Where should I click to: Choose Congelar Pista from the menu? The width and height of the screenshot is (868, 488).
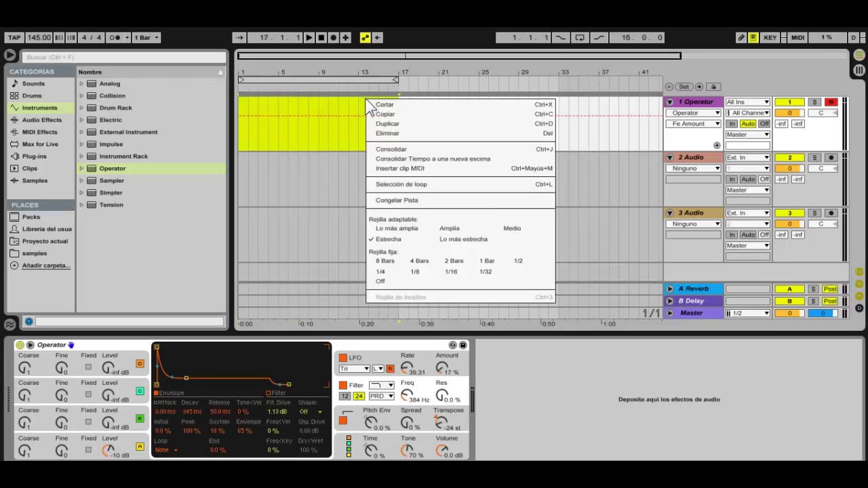[397, 200]
